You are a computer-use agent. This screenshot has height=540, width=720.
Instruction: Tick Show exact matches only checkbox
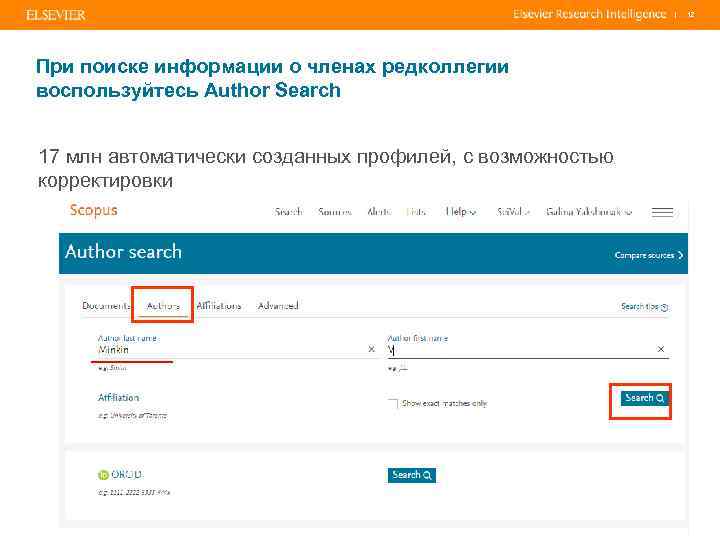click(x=393, y=404)
